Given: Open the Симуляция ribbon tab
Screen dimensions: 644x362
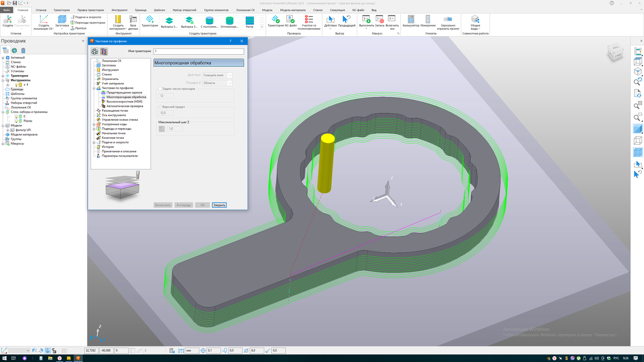Looking at the screenshot, I should 338,10.
